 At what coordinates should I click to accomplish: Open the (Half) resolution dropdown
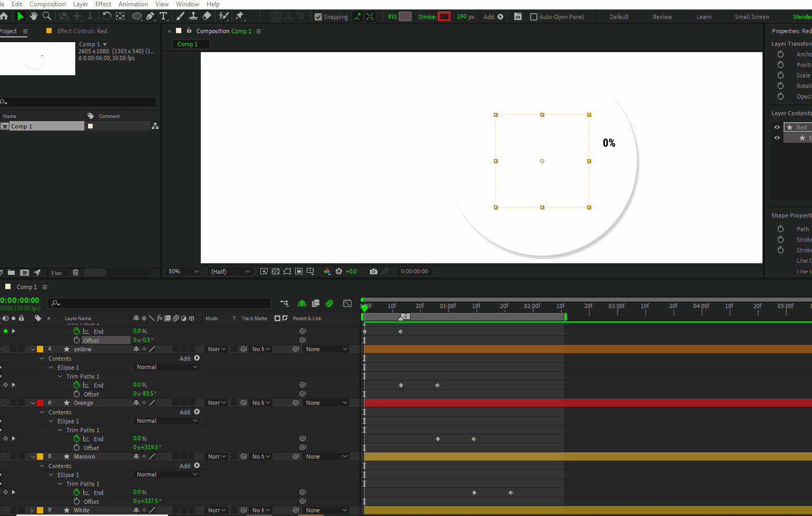tap(230, 271)
